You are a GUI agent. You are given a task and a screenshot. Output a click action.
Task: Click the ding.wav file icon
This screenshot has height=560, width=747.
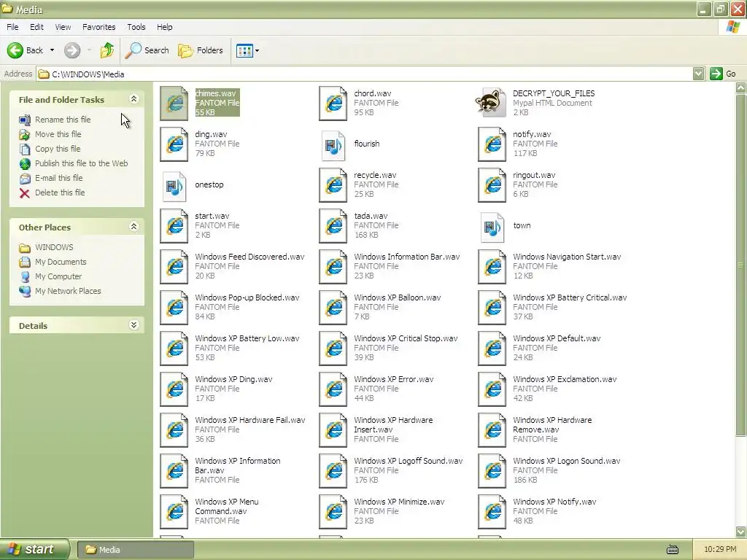pos(174,144)
